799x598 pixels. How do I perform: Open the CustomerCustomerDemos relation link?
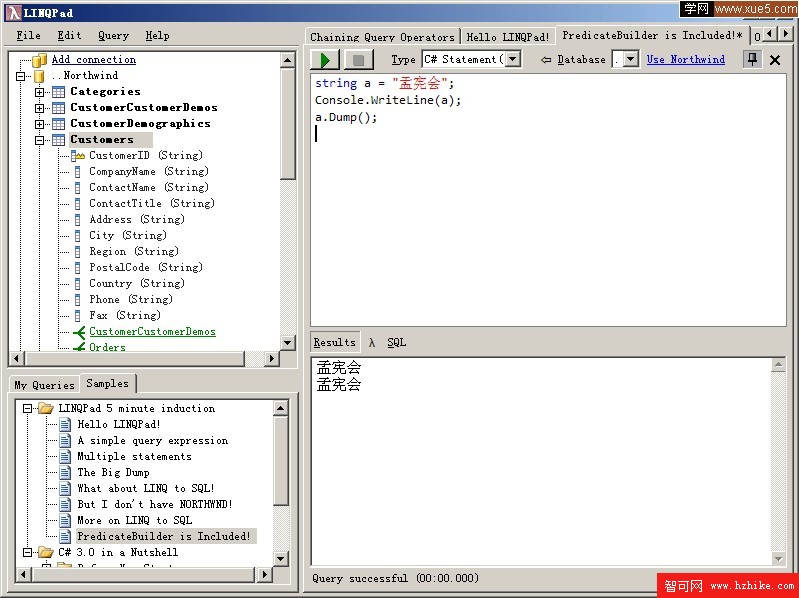(152, 332)
